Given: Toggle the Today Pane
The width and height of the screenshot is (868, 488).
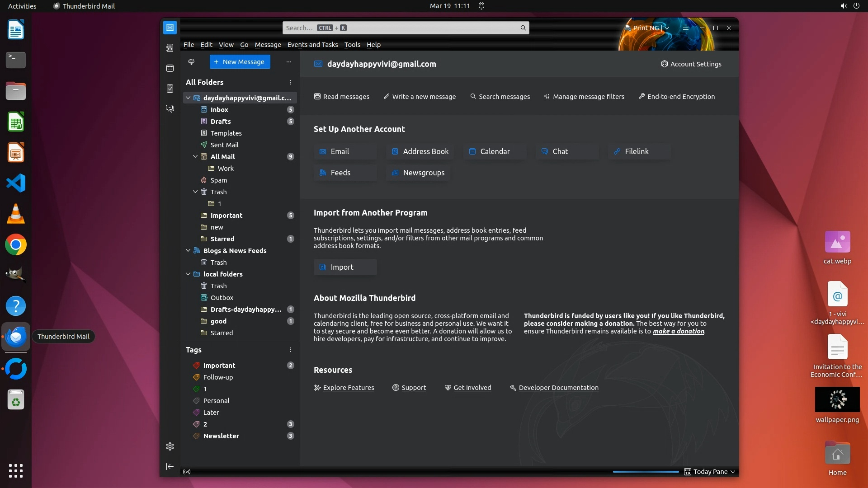Looking at the screenshot, I should (710, 472).
